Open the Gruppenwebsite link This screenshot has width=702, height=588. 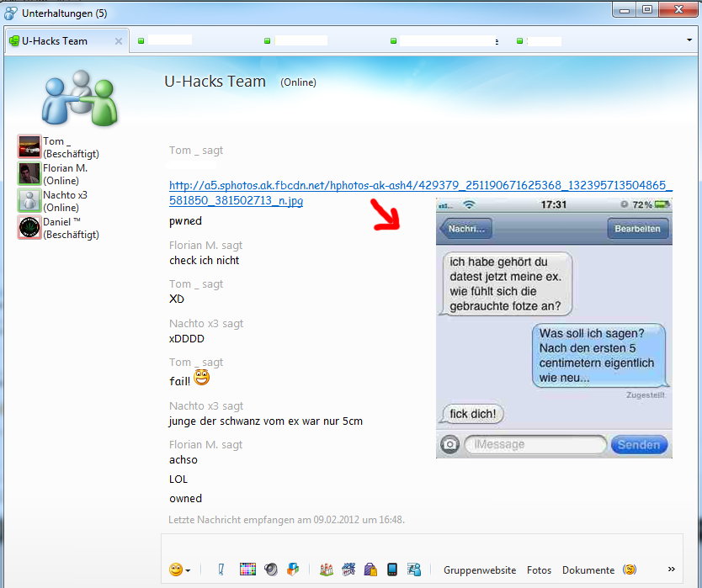pos(480,570)
